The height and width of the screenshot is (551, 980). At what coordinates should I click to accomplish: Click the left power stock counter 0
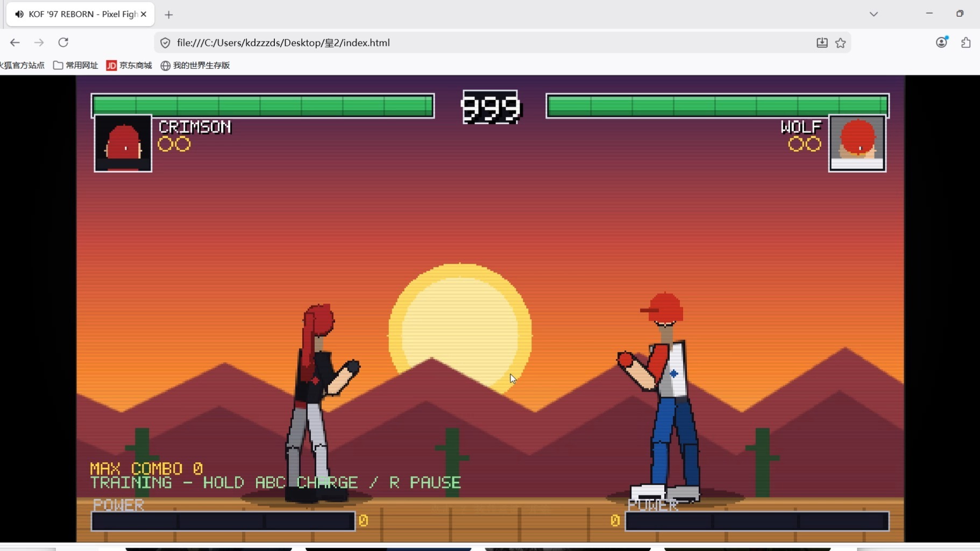coord(364,520)
